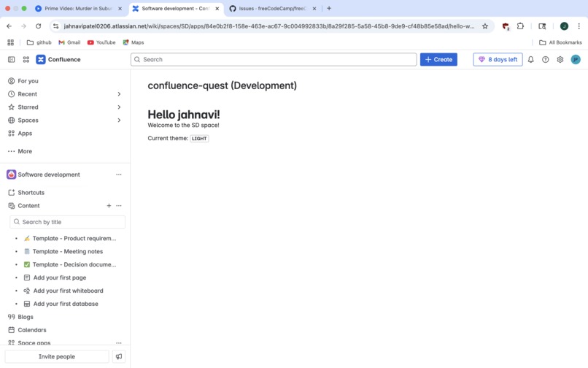Open the Chrome apps grid in bookmarks bar
Image resolution: width=588 pixels, height=368 pixels.
point(10,42)
